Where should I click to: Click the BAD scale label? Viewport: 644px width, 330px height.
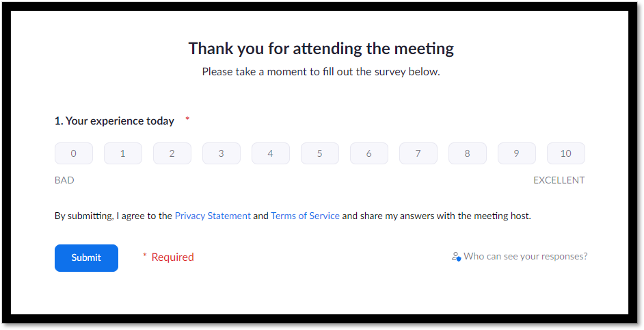click(x=64, y=180)
